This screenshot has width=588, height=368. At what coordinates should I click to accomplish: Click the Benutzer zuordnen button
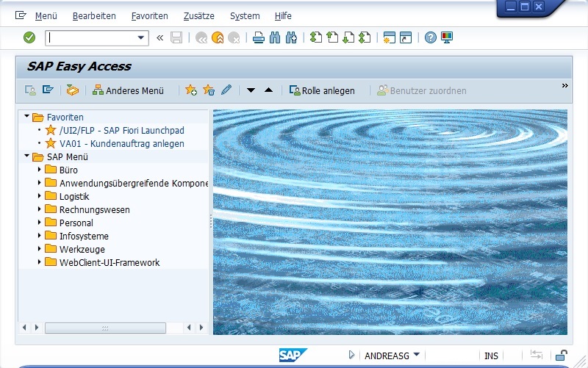click(x=421, y=90)
